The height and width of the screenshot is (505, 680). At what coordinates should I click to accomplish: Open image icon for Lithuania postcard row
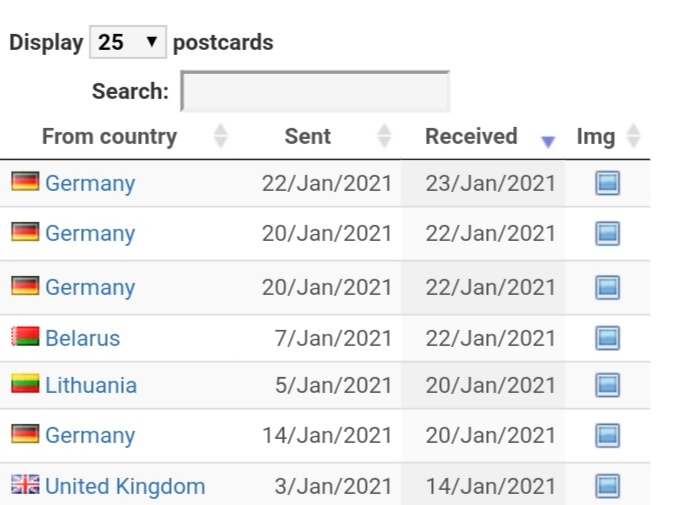[607, 385]
